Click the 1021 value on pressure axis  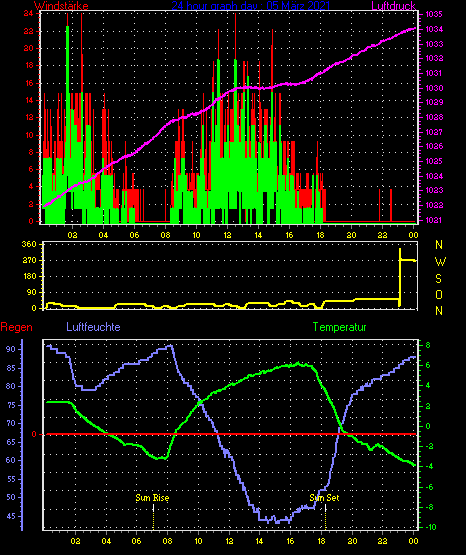(434, 220)
